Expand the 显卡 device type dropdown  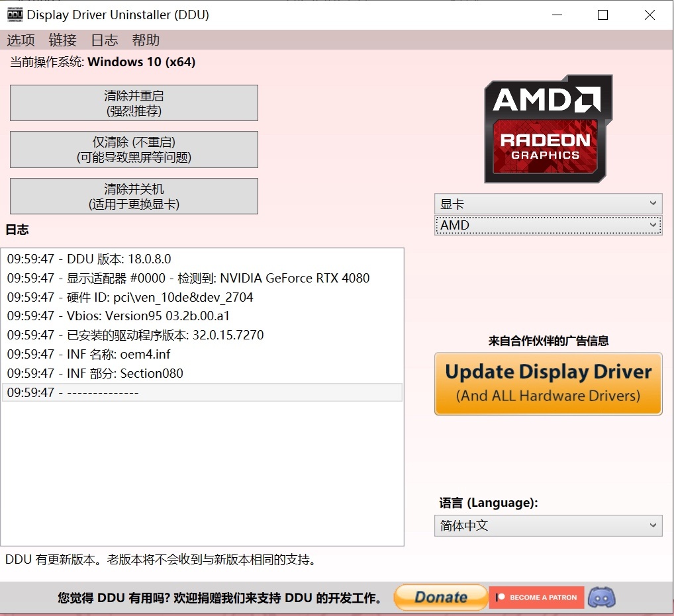click(x=548, y=204)
